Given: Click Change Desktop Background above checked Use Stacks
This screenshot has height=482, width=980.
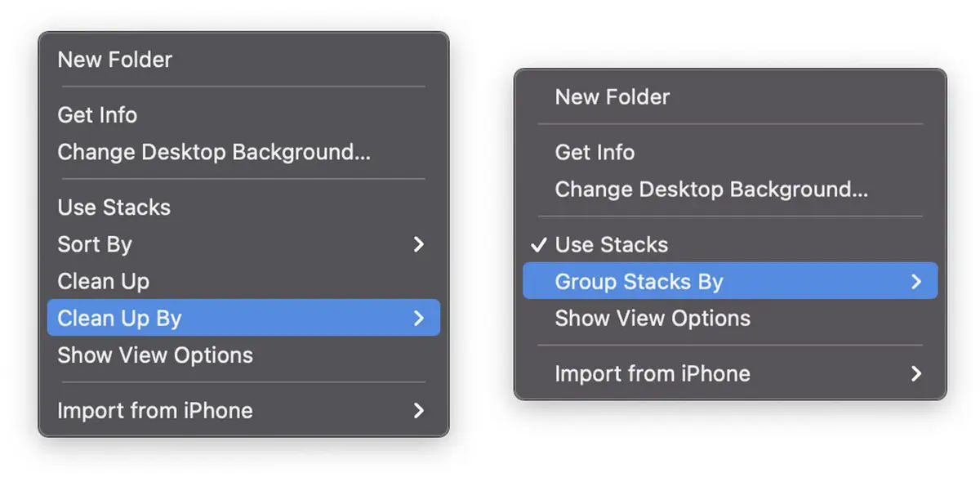Looking at the screenshot, I should [711, 190].
